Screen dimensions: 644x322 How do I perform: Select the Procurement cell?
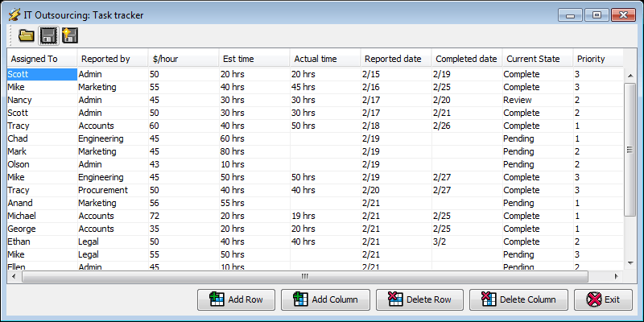coord(113,190)
